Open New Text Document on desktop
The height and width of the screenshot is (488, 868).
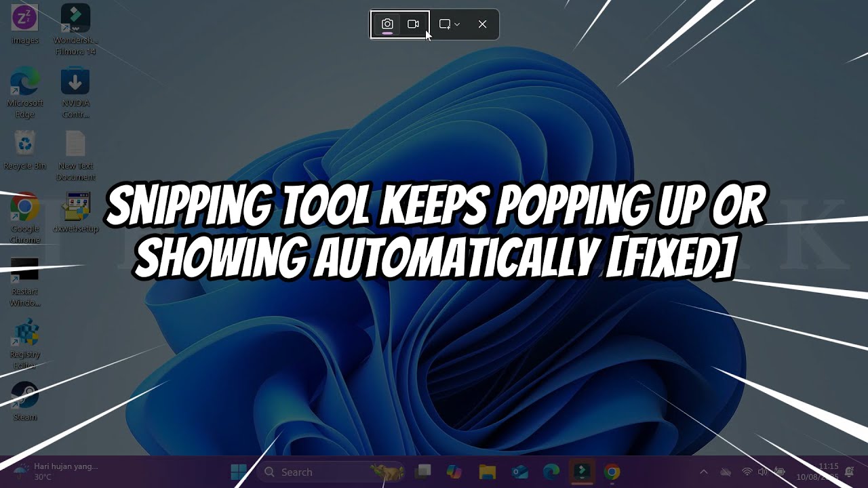click(75, 155)
